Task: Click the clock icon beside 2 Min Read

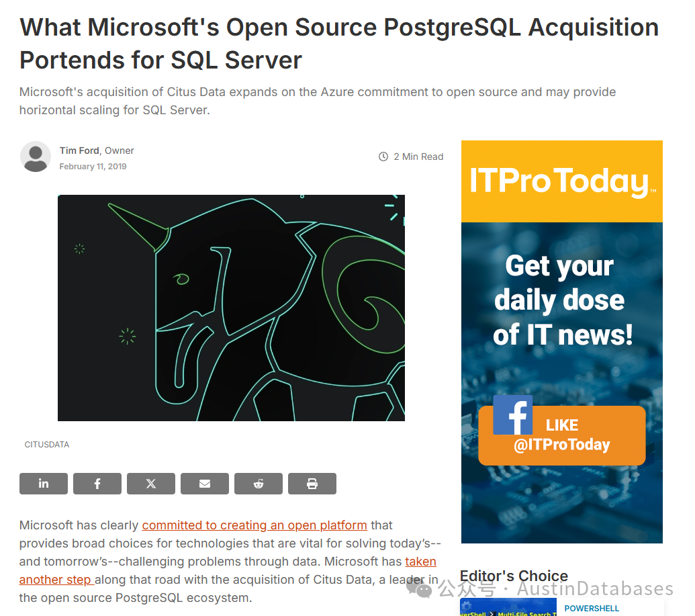Action: tap(383, 157)
